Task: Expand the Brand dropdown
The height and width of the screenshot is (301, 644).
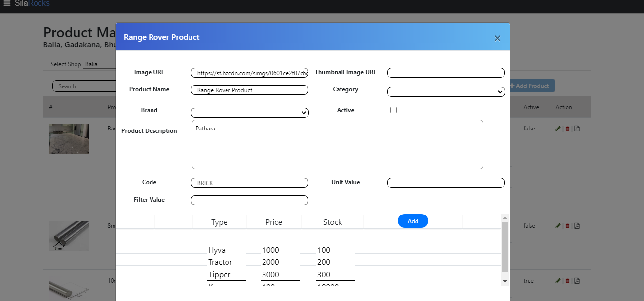Action: click(250, 113)
